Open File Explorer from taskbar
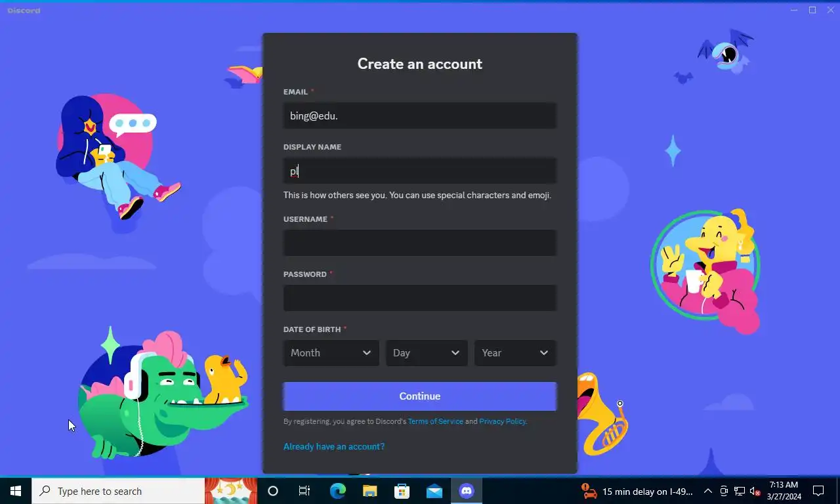The image size is (840, 504). [369, 491]
